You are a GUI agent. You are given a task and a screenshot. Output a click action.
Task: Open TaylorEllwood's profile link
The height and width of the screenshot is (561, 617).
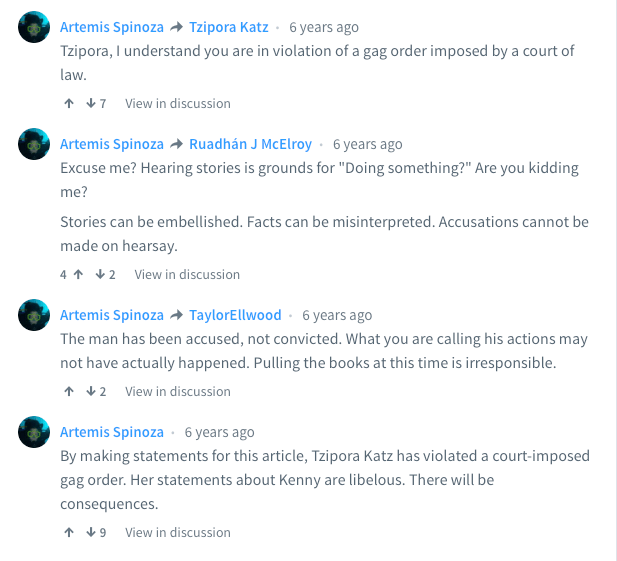click(x=235, y=315)
